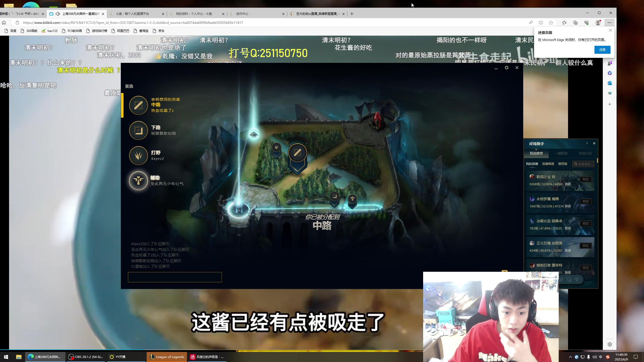644x362 pixels.
Task: Start Edge read aloud icon
Action: tap(531, 23)
